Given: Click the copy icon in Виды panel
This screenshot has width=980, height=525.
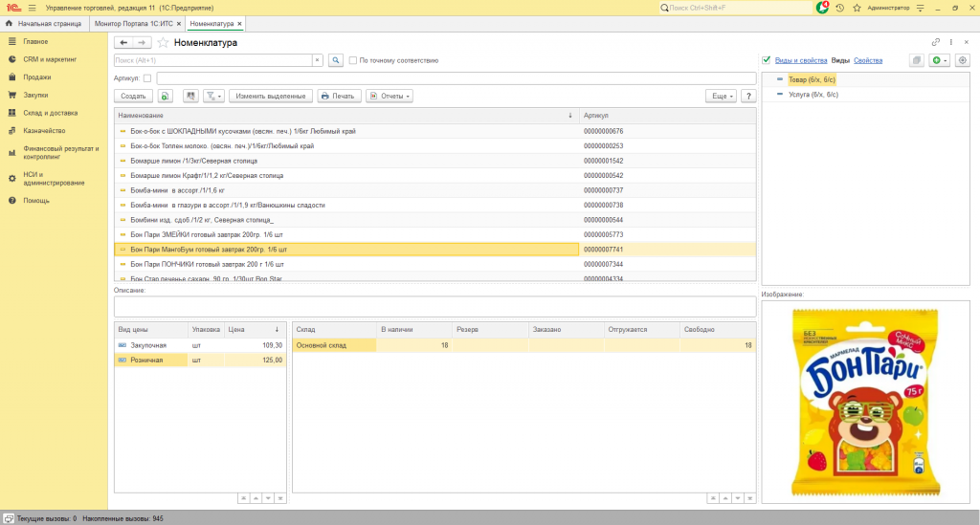Looking at the screenshot, I should coord(916,60).
